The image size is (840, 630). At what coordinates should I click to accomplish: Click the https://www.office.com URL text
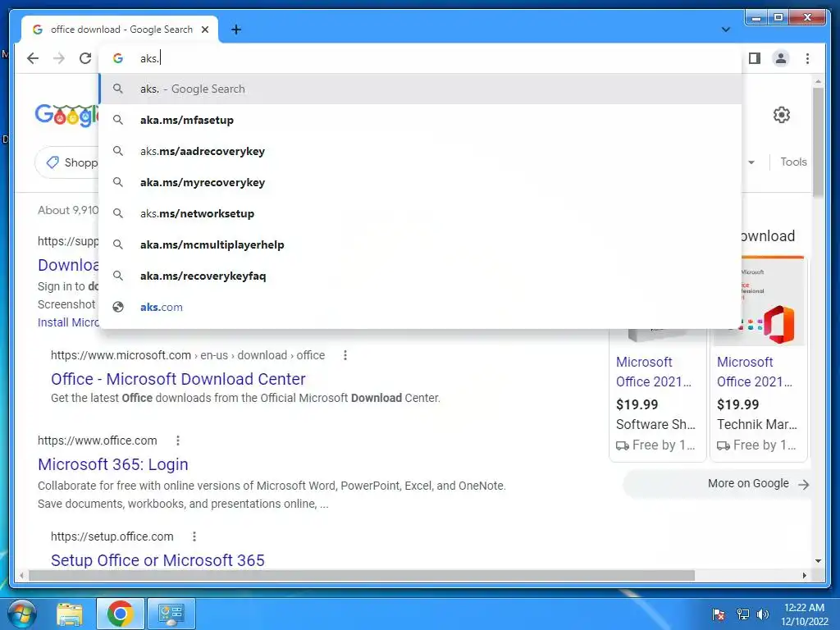tap(97, 441)
